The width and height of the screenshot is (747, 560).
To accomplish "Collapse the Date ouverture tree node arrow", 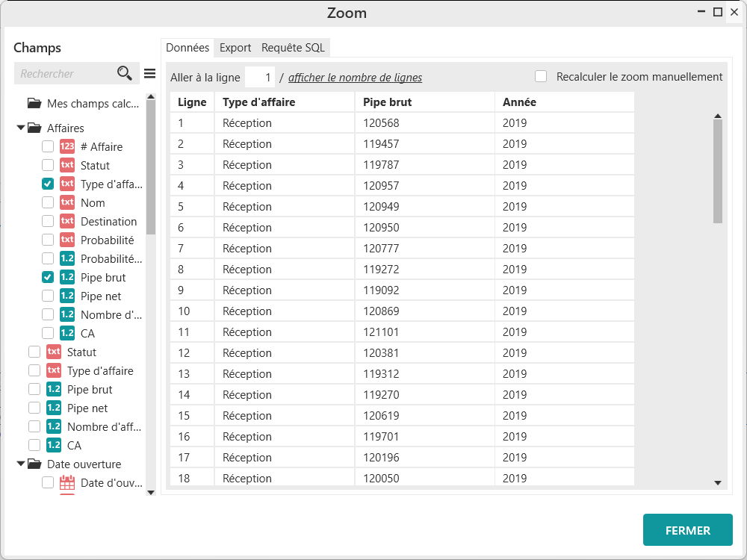I will click(21, 464).
